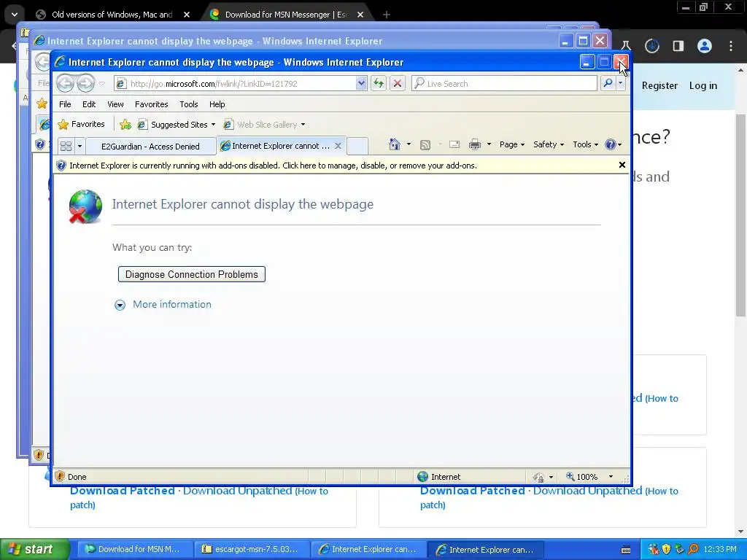The height and width of the screenshot is (560, 747).
Task: Open the Tools dropdown in the command bar
Action: [x=586, y=144]
